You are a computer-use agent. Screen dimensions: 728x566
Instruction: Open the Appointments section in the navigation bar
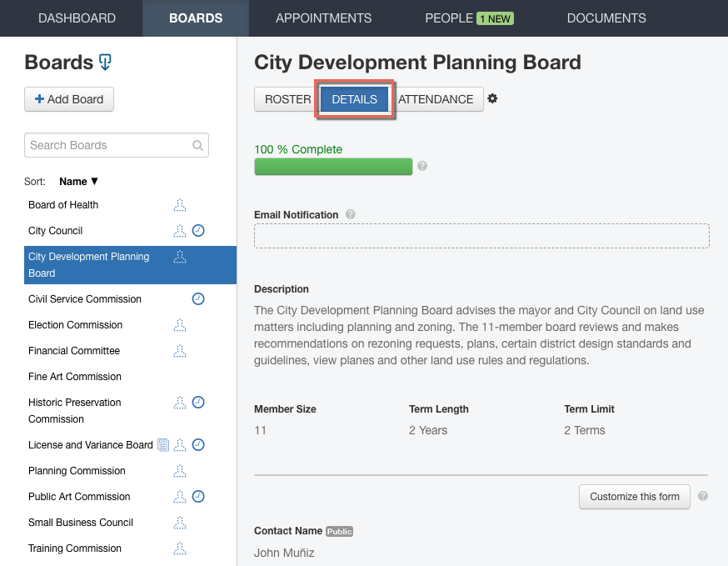coord(324,18)
